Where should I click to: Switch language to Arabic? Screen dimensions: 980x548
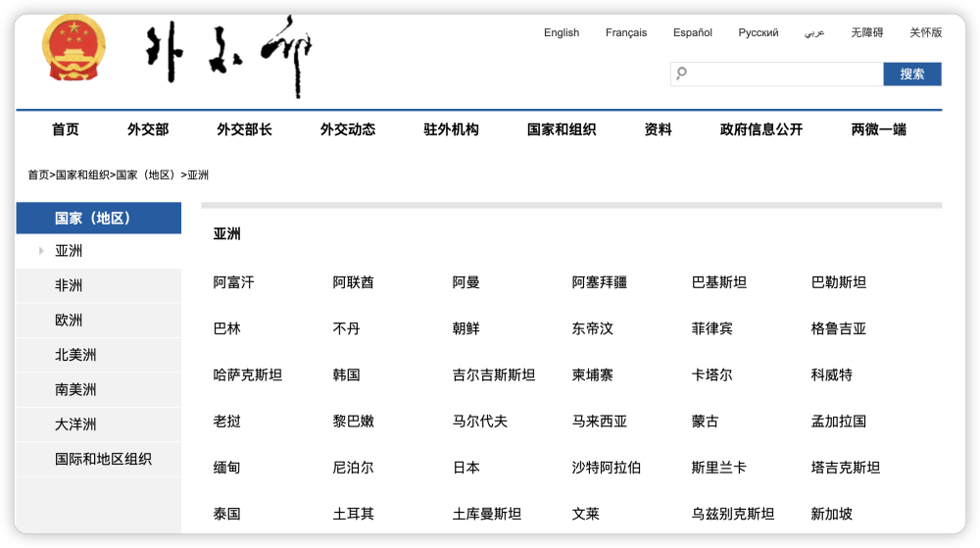click(x=814, y=32)
